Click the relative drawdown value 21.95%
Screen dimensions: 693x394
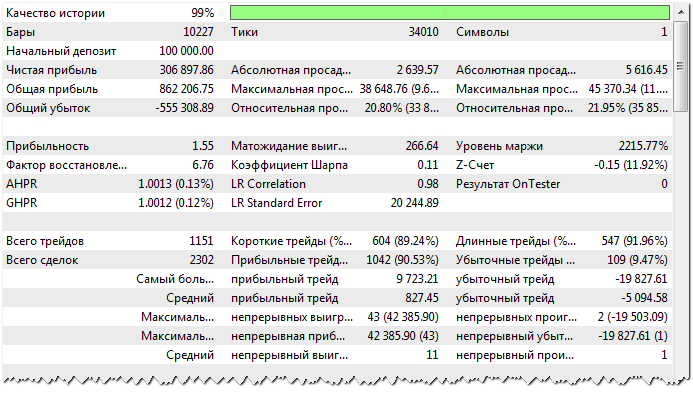(628, 108)
